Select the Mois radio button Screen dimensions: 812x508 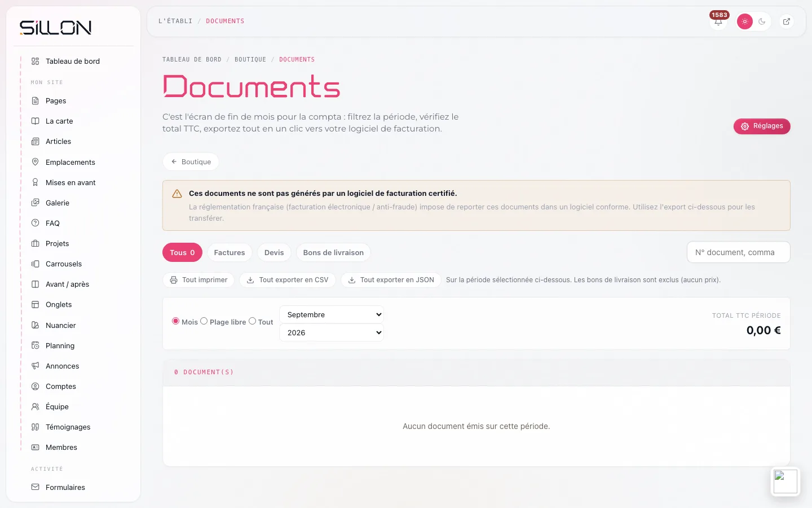point(175,321)
